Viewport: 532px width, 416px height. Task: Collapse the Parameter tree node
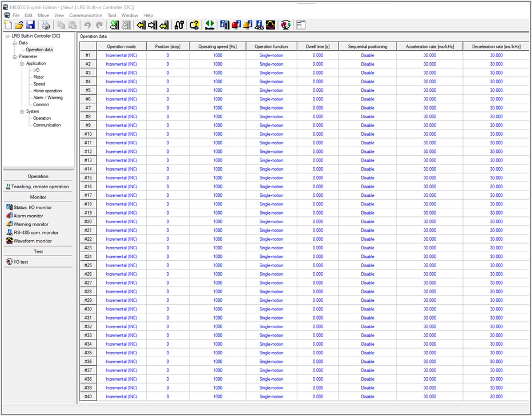point(14,56)
